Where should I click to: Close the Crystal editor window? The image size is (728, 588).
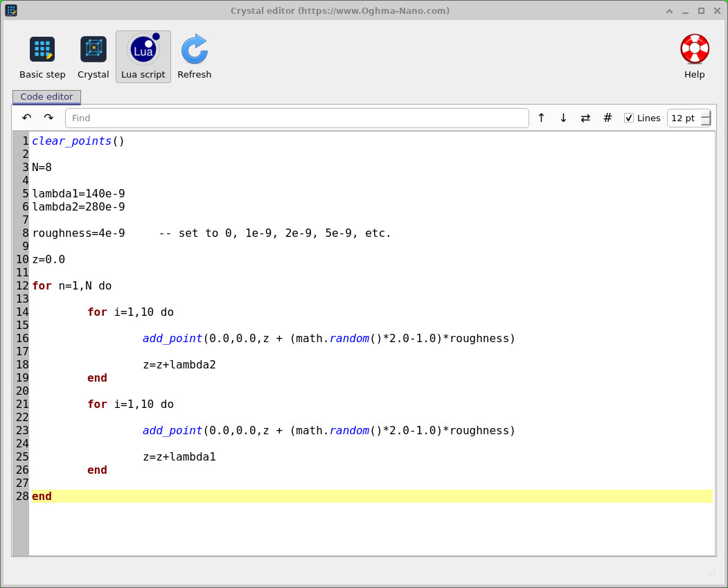[717, 10]
